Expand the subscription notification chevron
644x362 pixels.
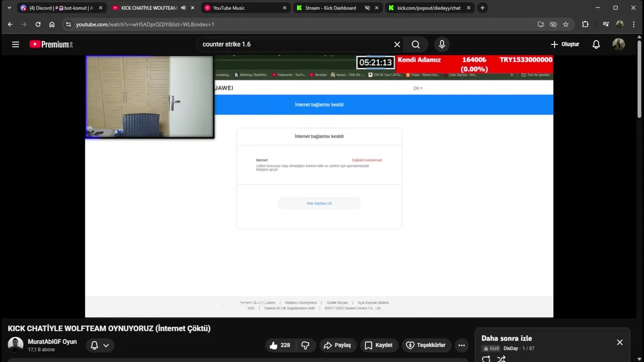coord(106,345)
